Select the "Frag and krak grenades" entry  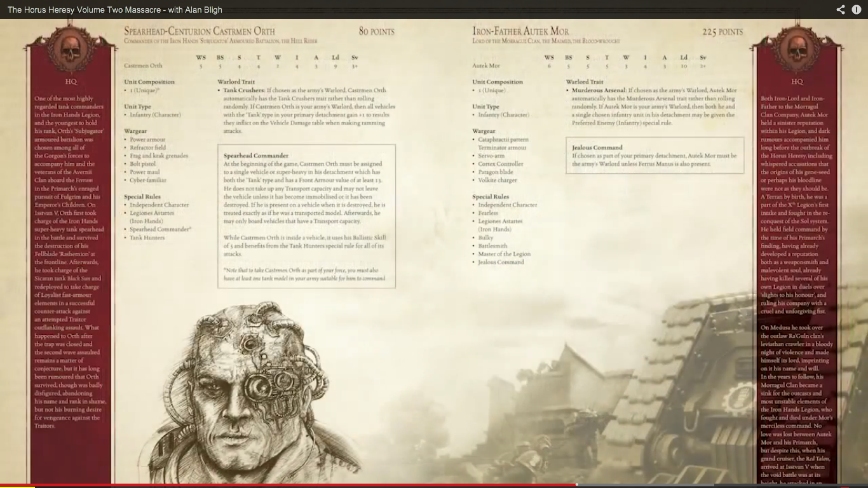[159, 156]
